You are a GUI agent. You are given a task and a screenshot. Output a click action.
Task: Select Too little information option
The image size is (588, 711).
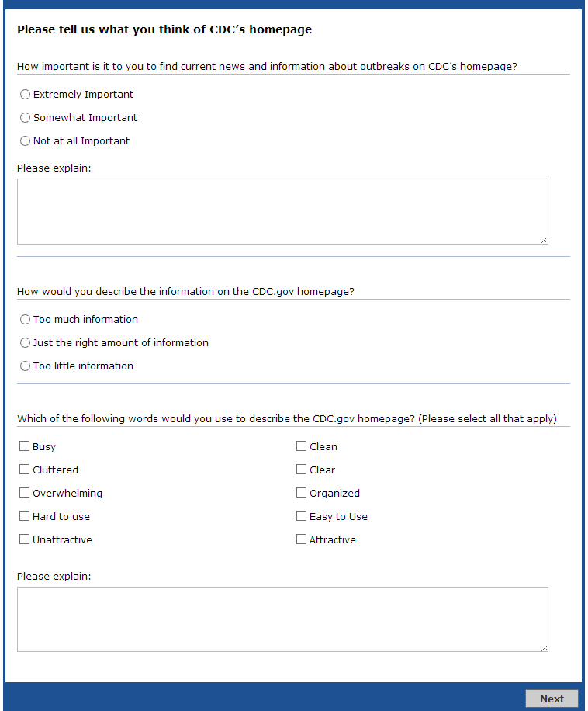click(26, 366)
